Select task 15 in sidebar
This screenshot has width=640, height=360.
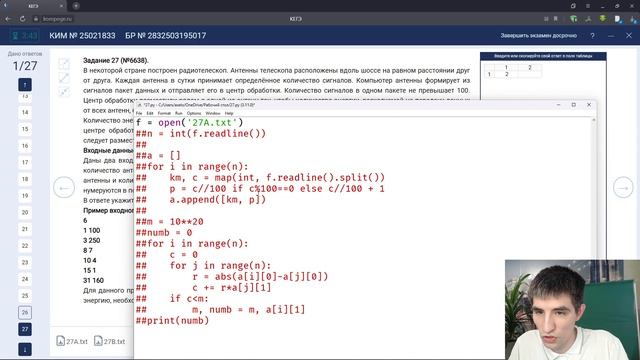click(x=25, y=129)
